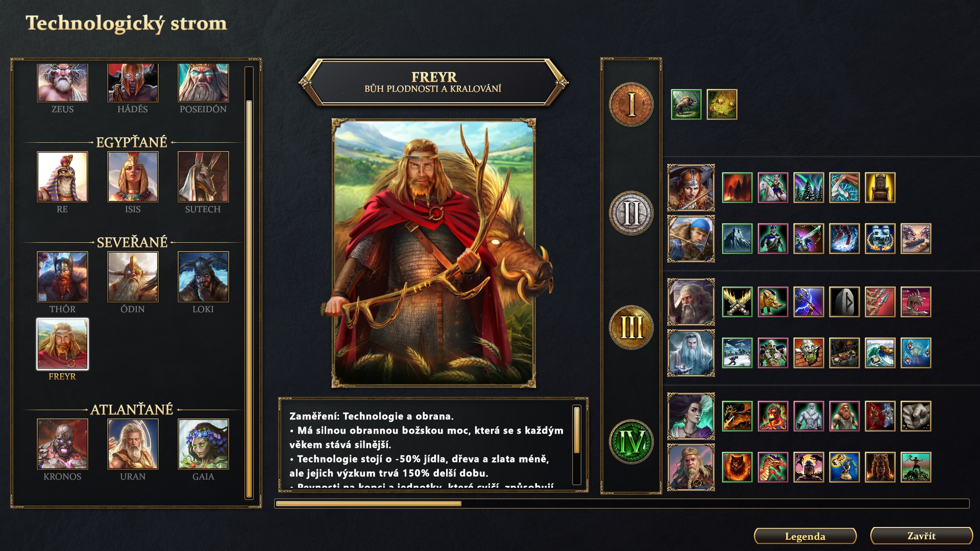This screenshot has width=980, height=551.
Task: Open the Legenda button
Action: click(x=805, y=536)
